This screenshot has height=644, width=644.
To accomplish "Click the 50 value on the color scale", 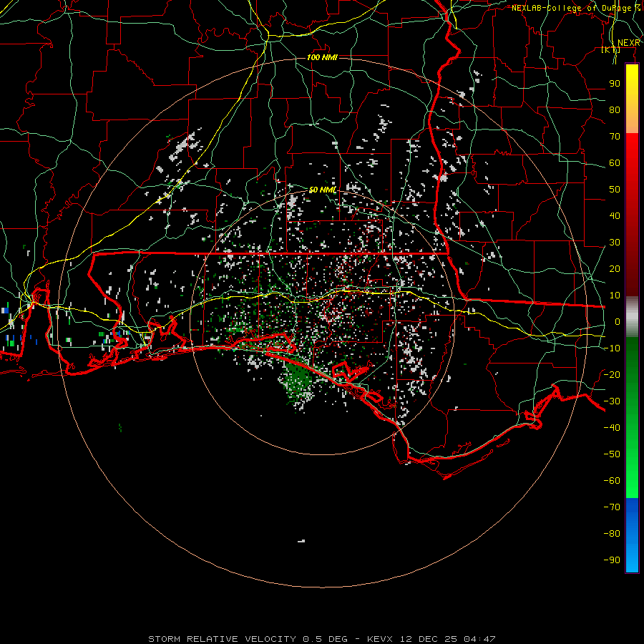I will (x=615, y=190).
